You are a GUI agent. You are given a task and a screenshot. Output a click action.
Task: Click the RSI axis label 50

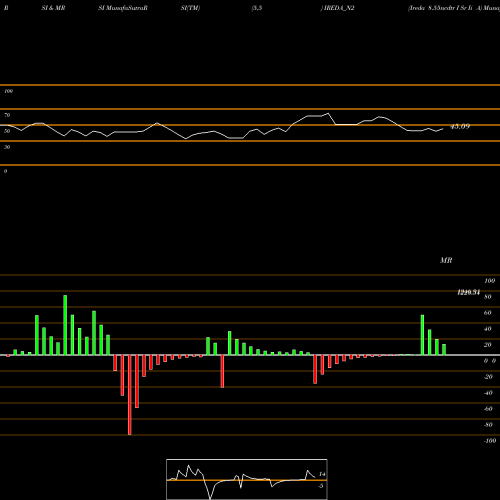(x=7, y=131)
